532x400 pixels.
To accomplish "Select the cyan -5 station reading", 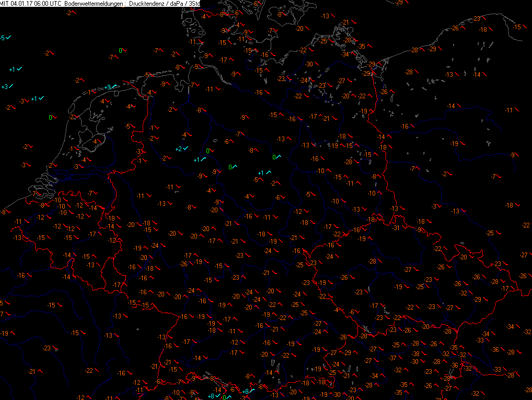I will point(3,38).
